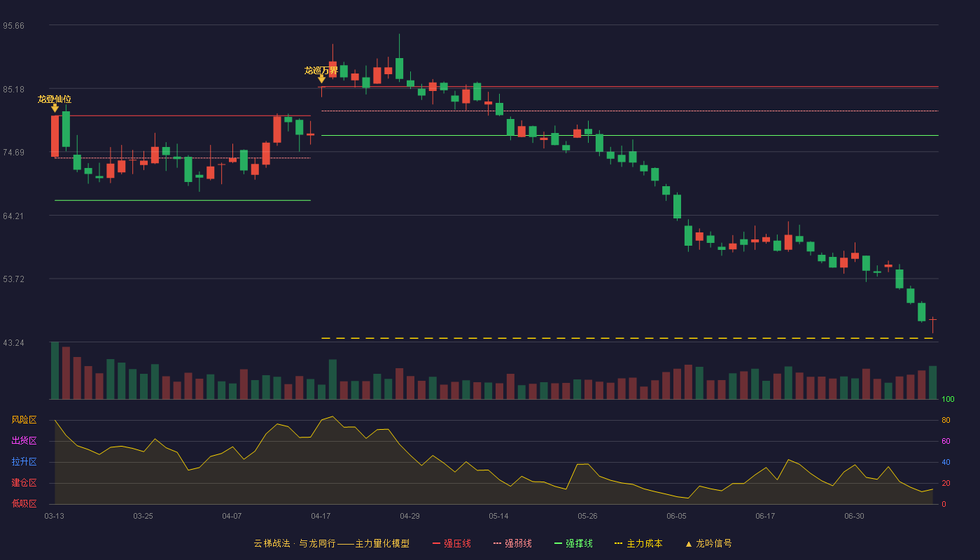Click the arrow marker under 龙登仙位

point(55,108)
